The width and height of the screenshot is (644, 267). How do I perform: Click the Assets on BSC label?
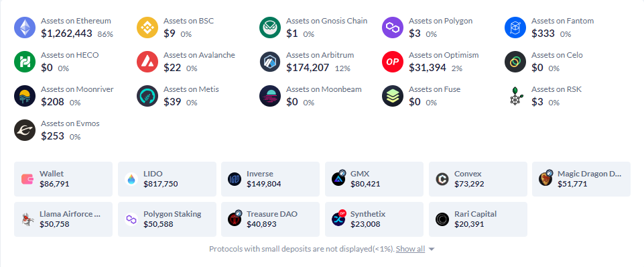click(x=188, y=21)
